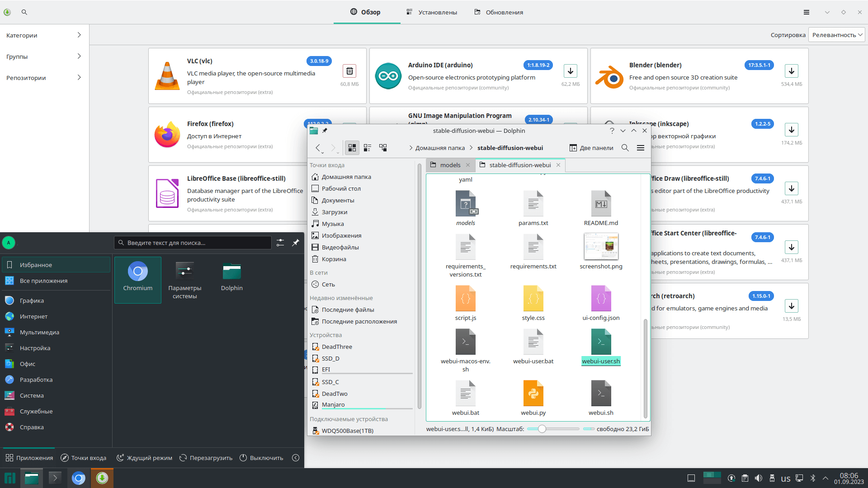Click the VLC uninstall trash icon
This screenshot has width=868, height=488.
(x=349, y=71)
